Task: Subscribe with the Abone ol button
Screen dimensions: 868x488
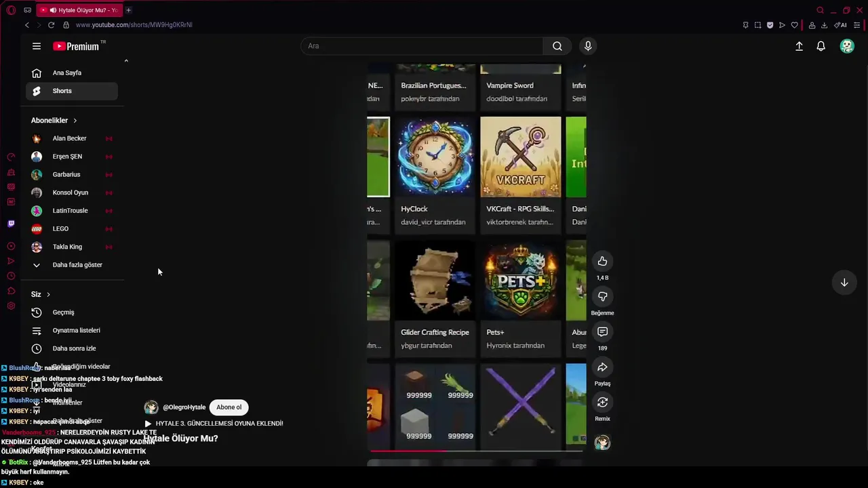Action: pos(229,407)
